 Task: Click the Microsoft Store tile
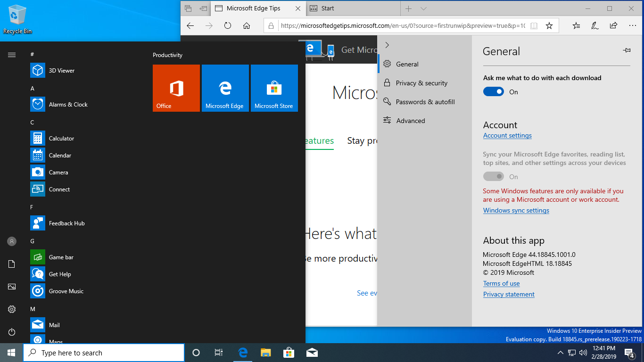[x=274, y=88]
